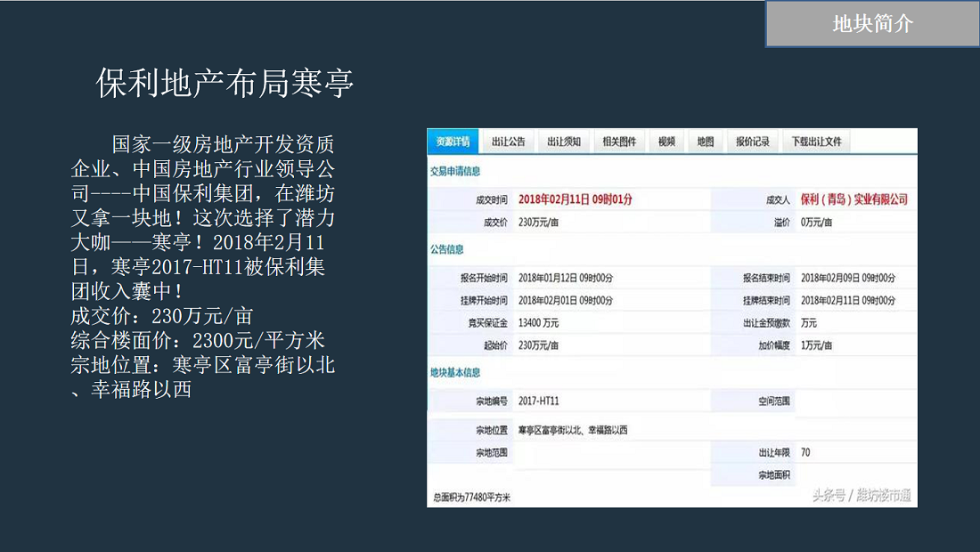Click the line starting 国家一级房地产开发资质
Viewport: 980px width, 552px height.
point(223,144)
